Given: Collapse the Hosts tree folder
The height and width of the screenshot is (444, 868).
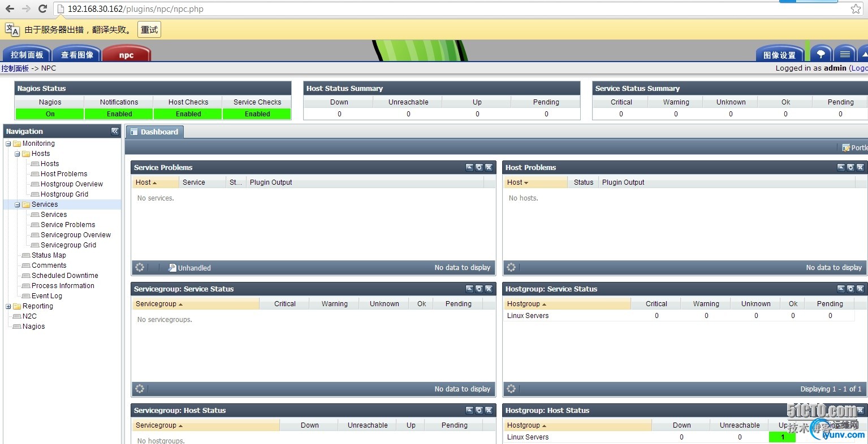Looking at the screenshot, I should (17, 154).
